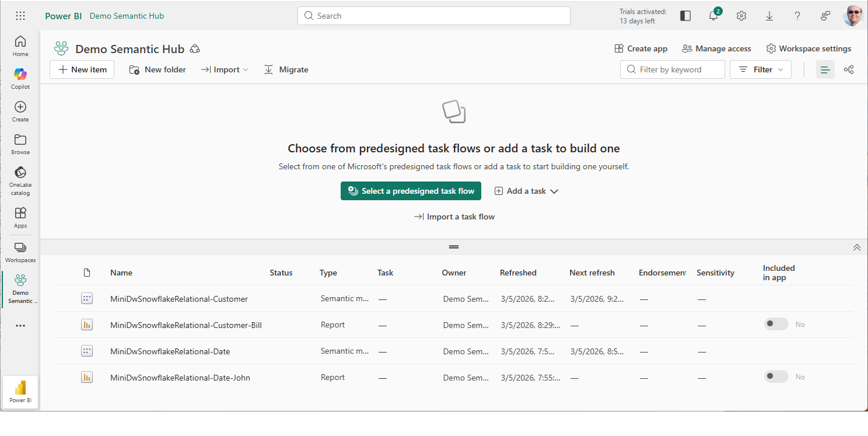The height and width of the screenshot is (436, 868).
Task: Click the help question mark icon
Action: pyautogui.click(x=797, y=16)
